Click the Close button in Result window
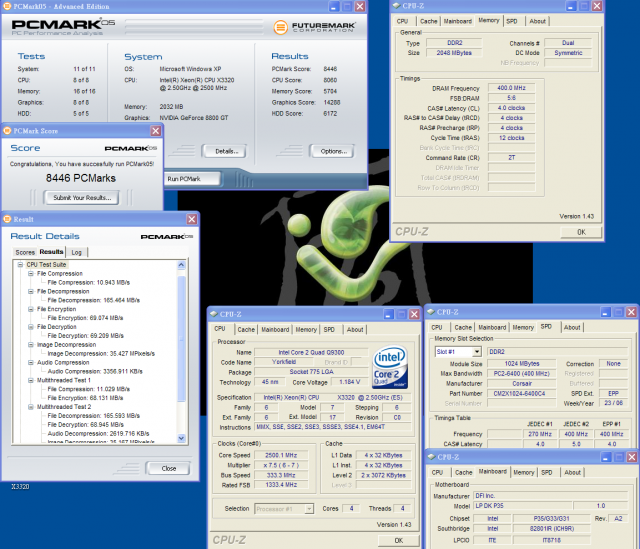 click(x=168, y=468)
